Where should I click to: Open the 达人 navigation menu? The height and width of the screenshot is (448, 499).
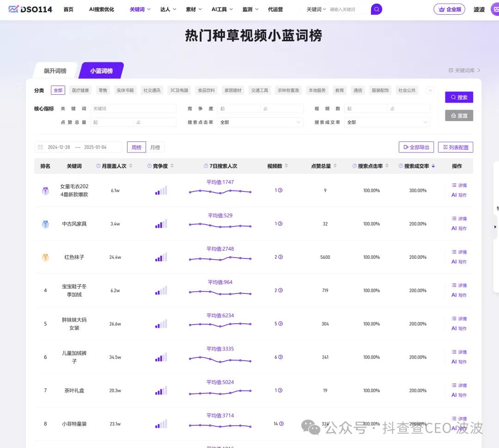167,9
